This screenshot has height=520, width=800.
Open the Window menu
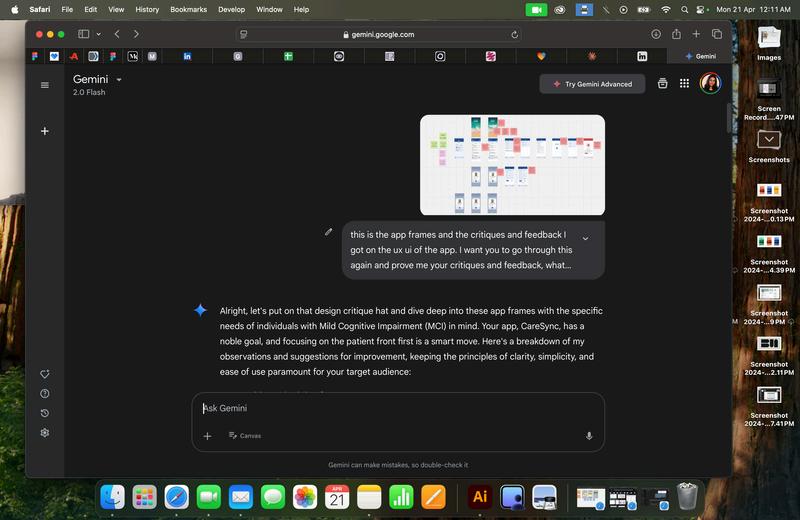269,9
